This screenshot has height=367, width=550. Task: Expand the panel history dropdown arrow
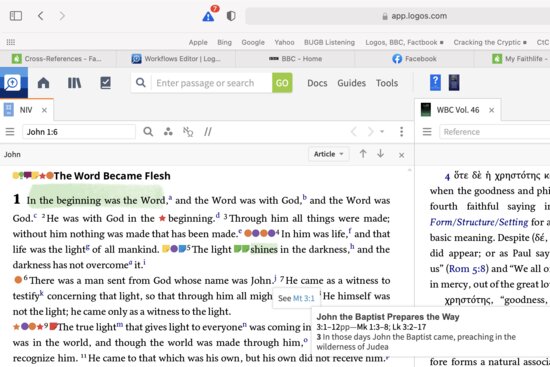382,132
